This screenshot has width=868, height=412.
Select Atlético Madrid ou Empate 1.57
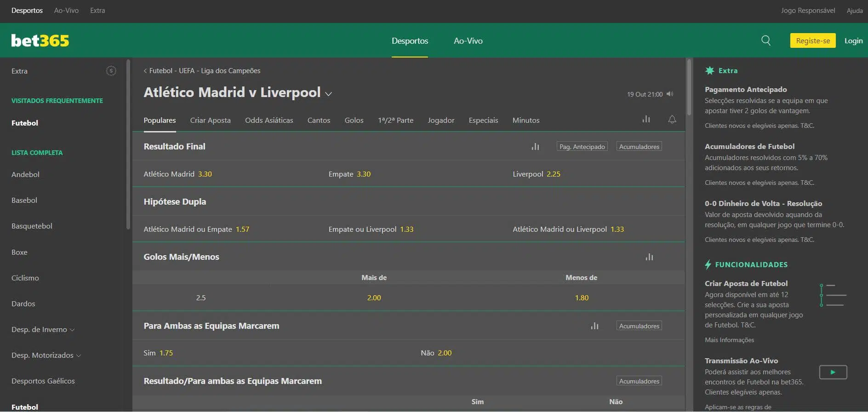[x=196, y=229]
